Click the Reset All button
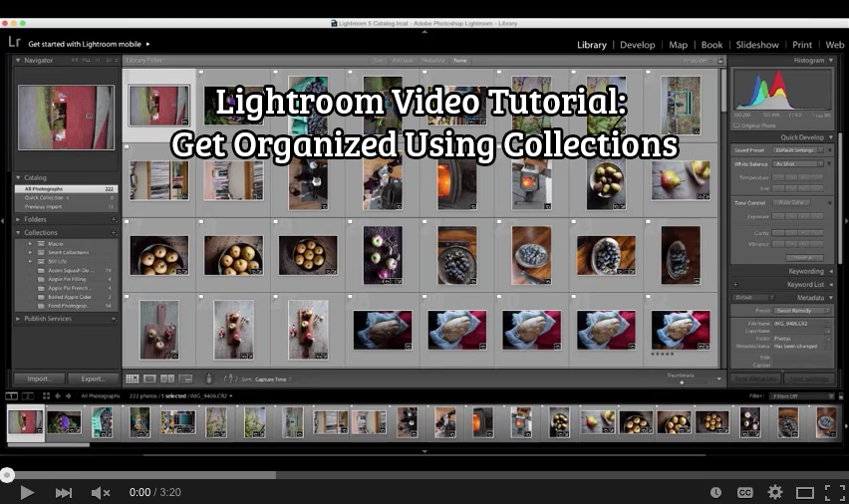 click(x=803, y=258)
